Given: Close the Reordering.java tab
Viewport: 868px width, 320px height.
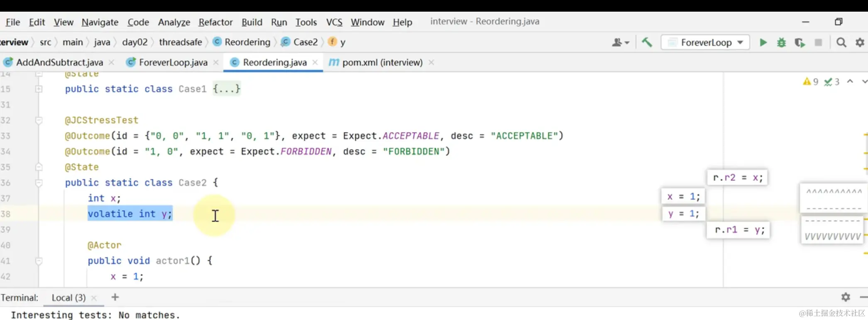Looking at the screenshot, I should 315,62.
